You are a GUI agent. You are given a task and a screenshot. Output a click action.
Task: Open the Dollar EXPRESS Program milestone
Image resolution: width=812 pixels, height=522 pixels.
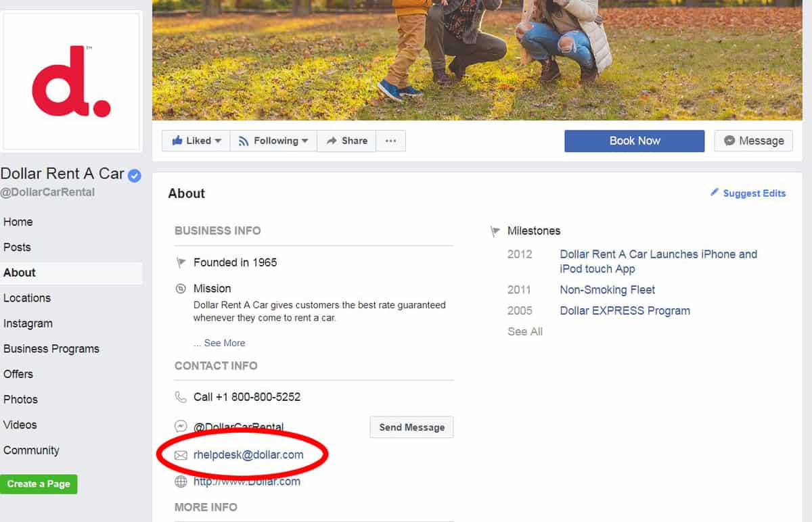[625, 311]
